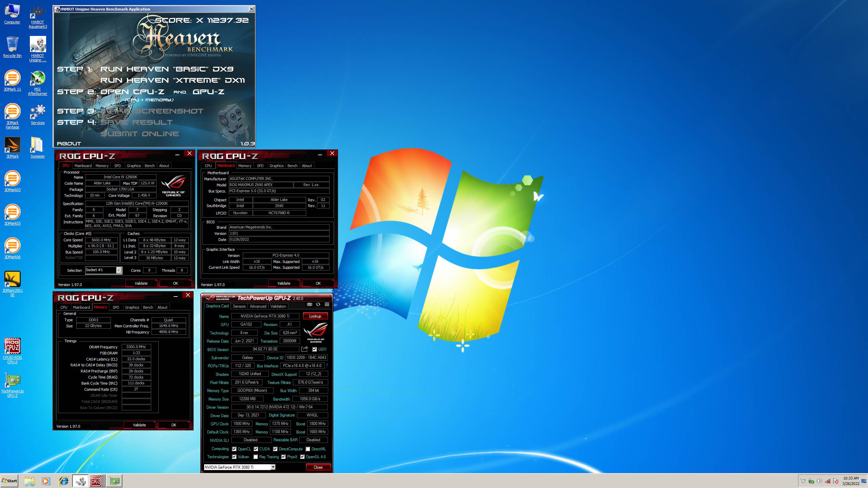Viewport: 868px width, 488px height.
Task: Click the Close button in GPU-Z
Action: pos(318,467)
